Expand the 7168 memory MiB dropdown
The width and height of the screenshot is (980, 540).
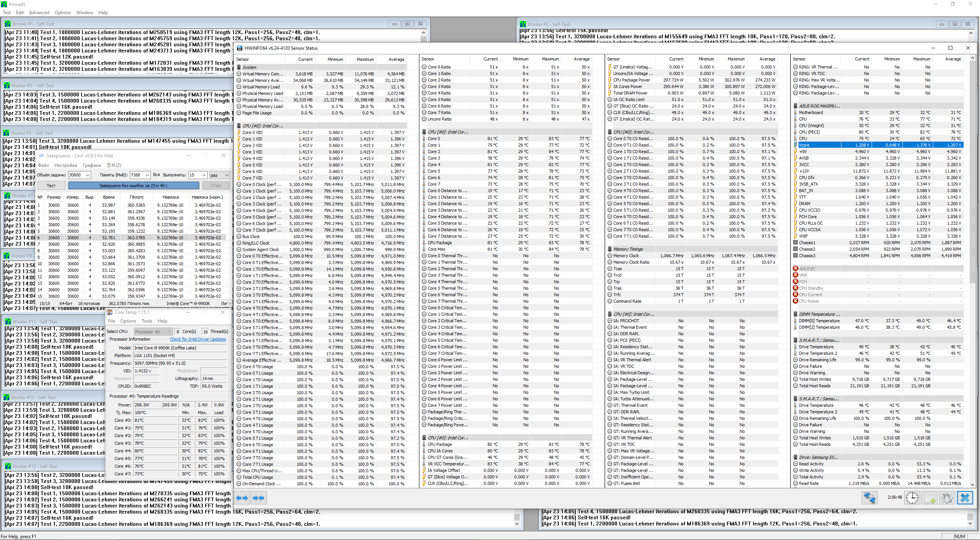[147, 175]
